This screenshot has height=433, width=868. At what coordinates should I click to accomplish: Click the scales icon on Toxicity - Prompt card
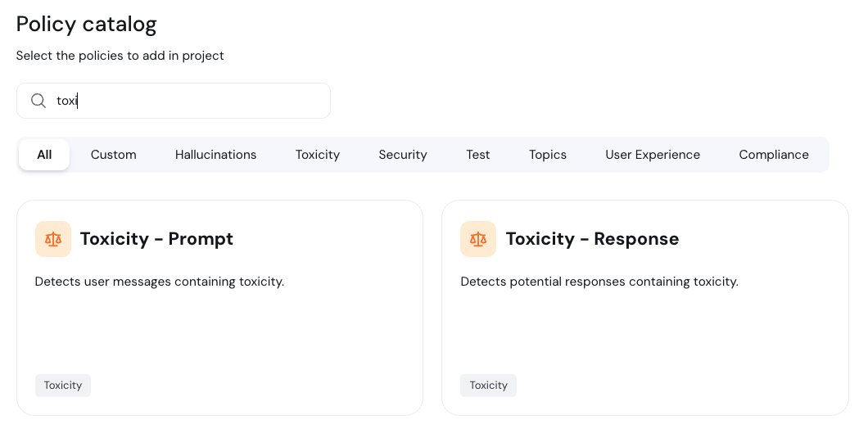tap(53, 239)
